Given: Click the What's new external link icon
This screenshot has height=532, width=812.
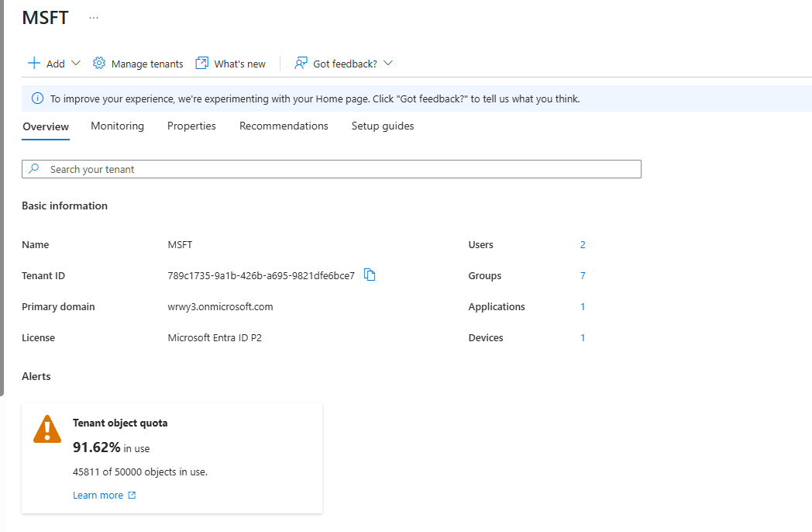Looking at the screenshot, I should tap(201, 64).
